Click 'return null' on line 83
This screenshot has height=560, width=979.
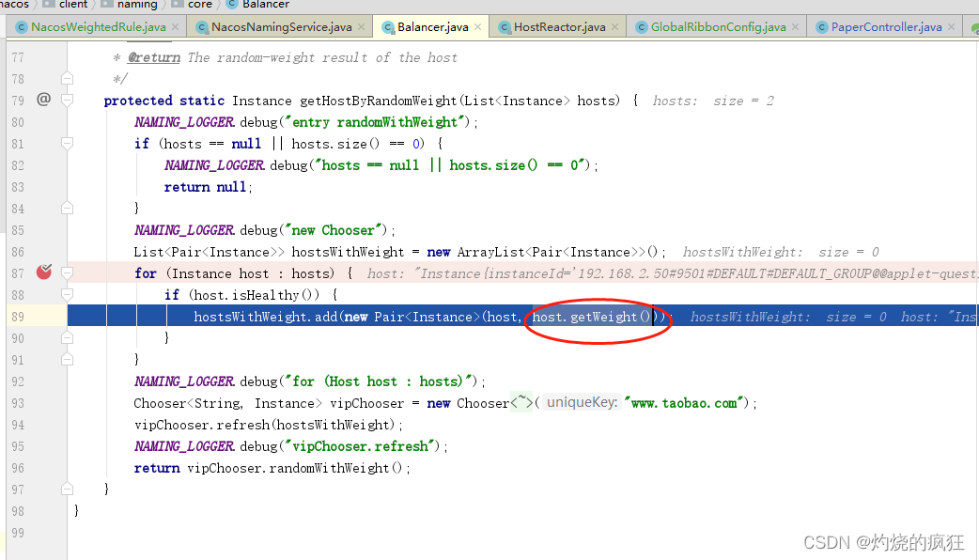pos(205,187)
